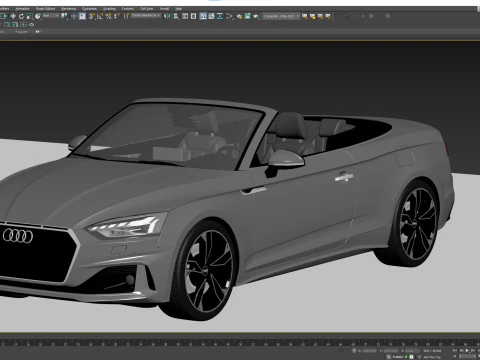Screen dimensions: 480x360
Task: Open the Schematic View
Action: pos(220,16)
